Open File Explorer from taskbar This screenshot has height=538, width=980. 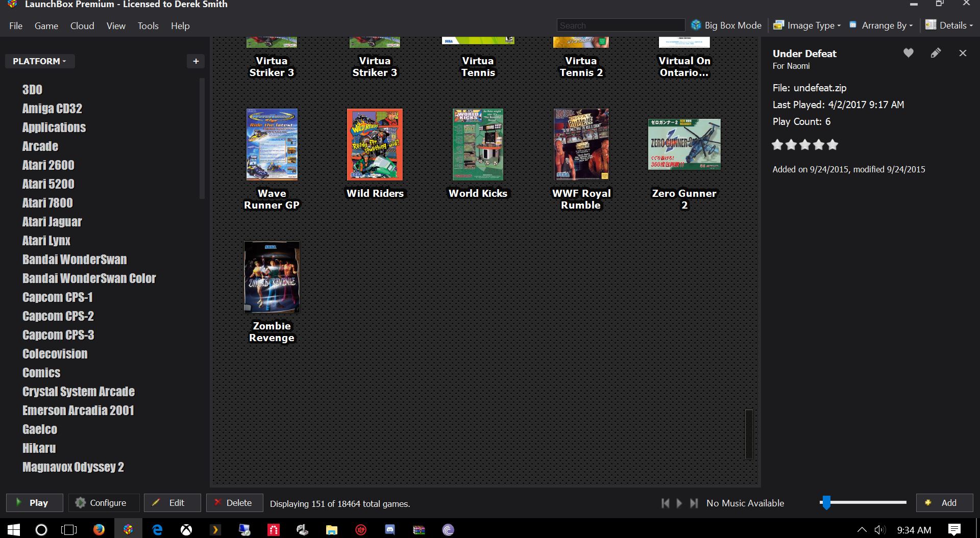(332, 529)
